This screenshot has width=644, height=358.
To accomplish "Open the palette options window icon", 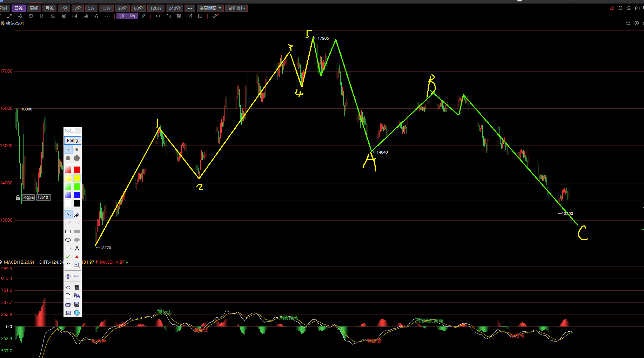I will pos(68,313).
